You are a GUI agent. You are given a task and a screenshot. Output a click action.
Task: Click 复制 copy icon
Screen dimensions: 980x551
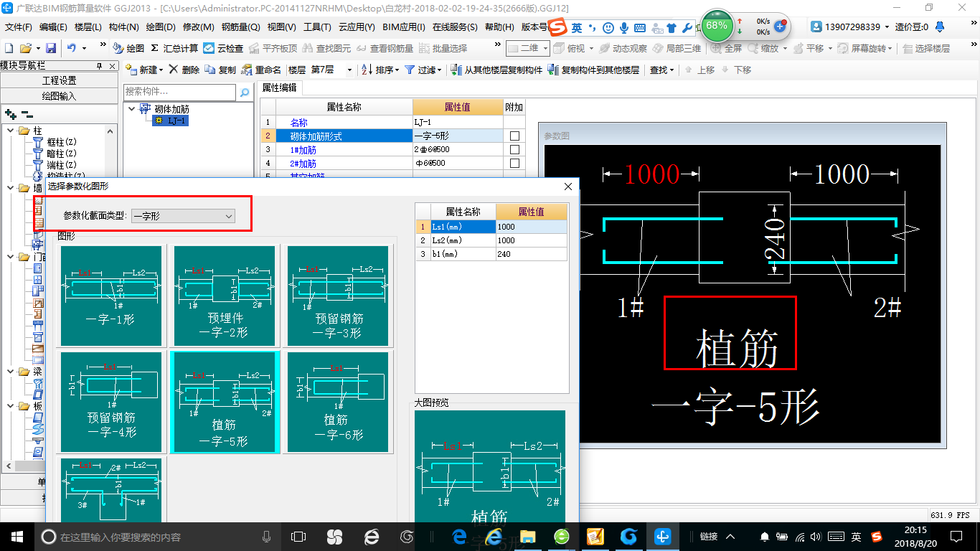(220, 70)
